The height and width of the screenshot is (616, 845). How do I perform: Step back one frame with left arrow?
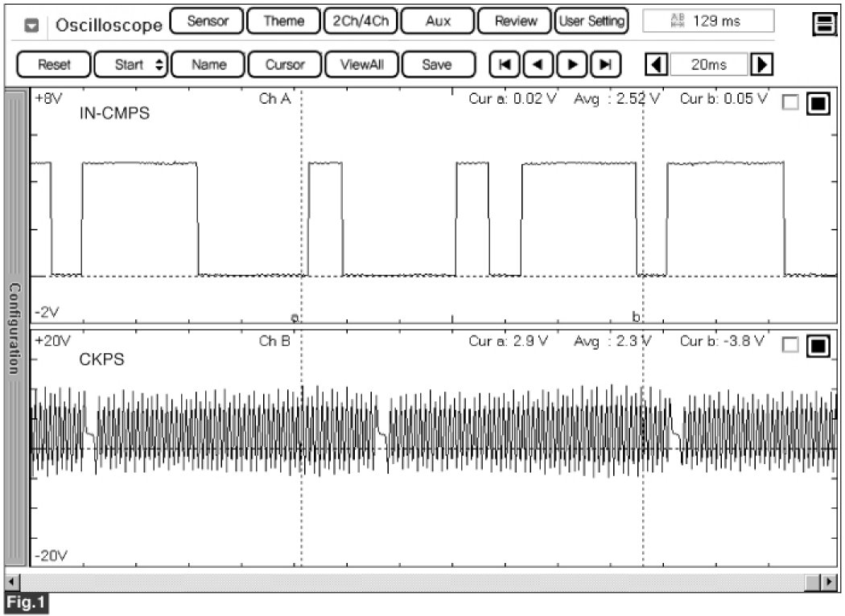[529, 64]
